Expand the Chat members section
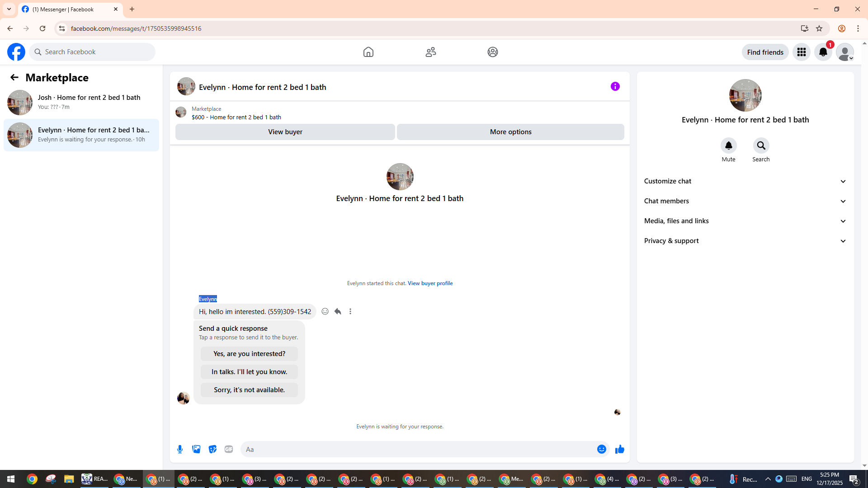The height and width of the screenshot is (488, 868). [745, 201]
